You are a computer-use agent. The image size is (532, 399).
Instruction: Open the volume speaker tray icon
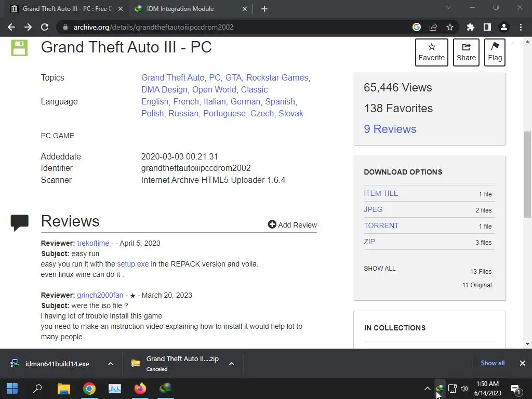[x=464, y=389]
